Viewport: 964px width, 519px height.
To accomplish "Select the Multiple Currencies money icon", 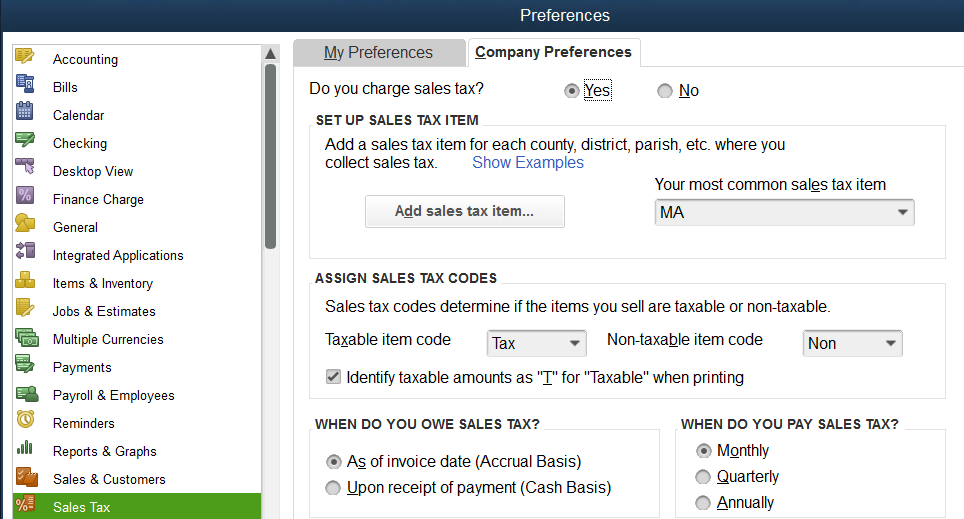I will tap(27, 337).
